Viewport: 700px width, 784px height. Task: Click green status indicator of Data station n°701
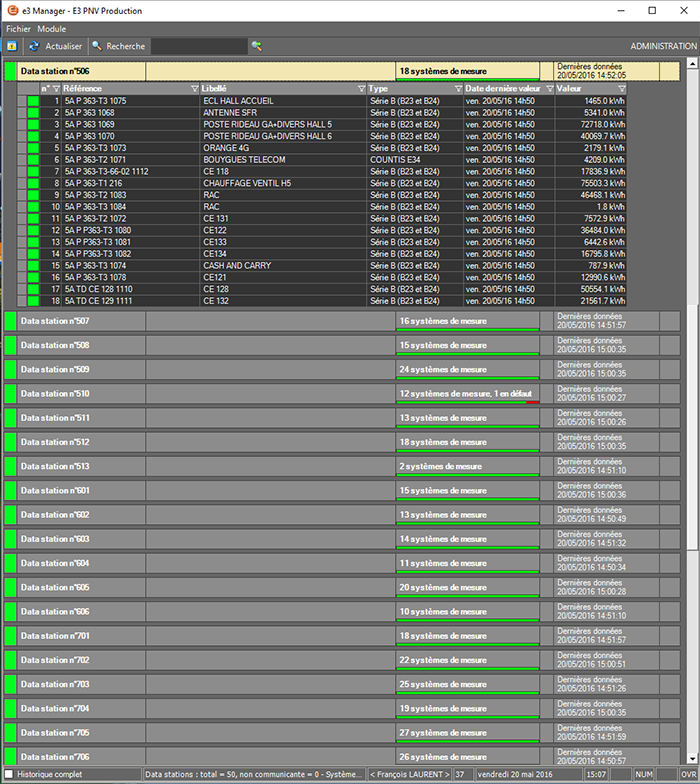[10, 636]
